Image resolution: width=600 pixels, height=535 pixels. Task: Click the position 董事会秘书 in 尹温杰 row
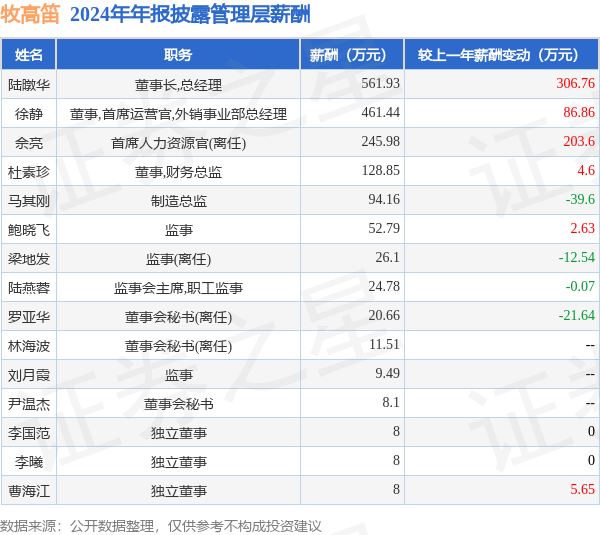click(x=178, y=404)
